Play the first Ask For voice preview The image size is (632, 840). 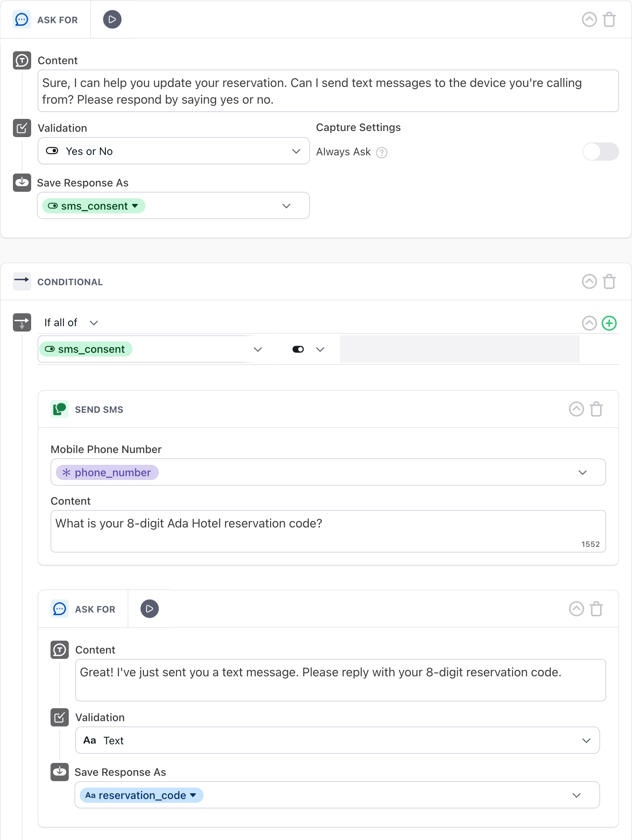pos(112,20)
